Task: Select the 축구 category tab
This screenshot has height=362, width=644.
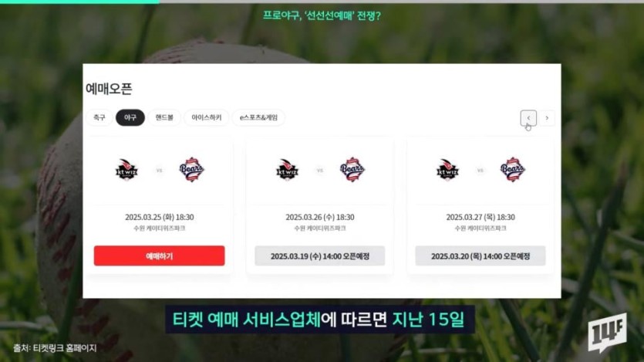Action: (x=99, y=117)
